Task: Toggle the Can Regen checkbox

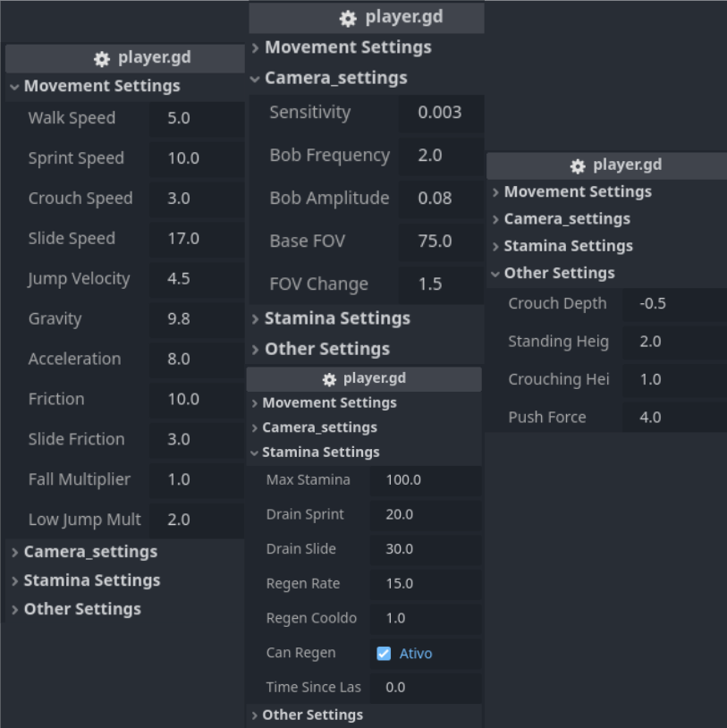Action: (384, 654)
